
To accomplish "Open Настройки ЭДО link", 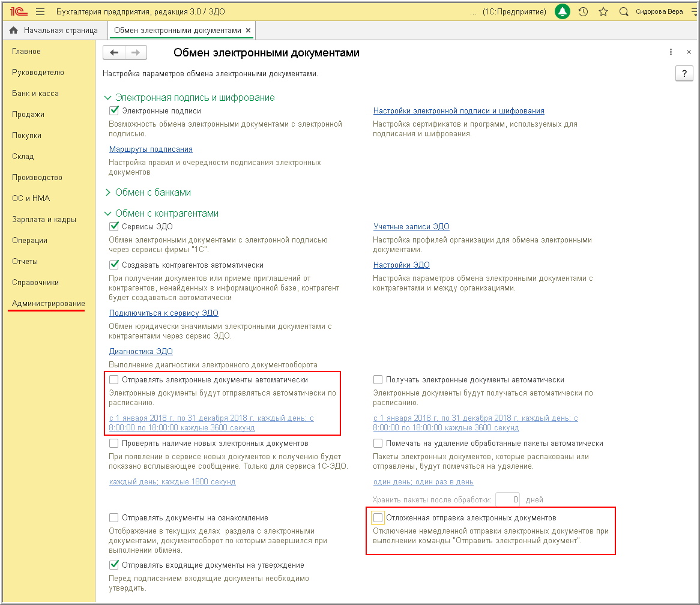I will (402, 265).
